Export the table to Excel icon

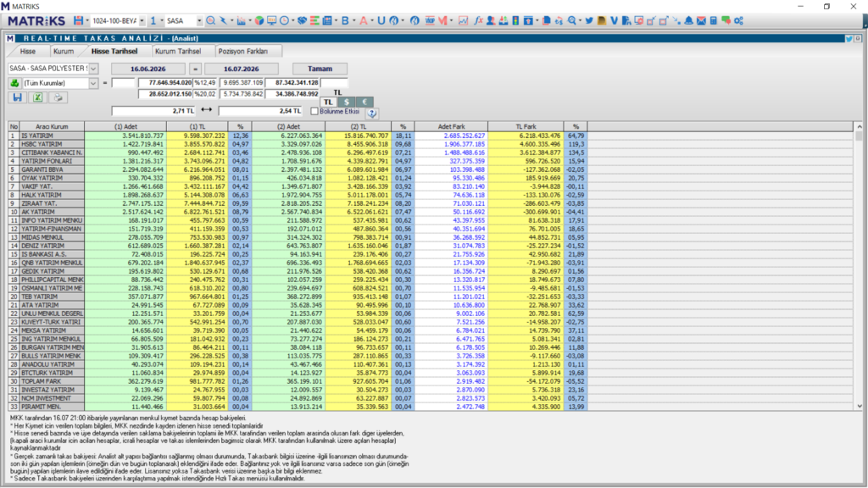point(37,97)
